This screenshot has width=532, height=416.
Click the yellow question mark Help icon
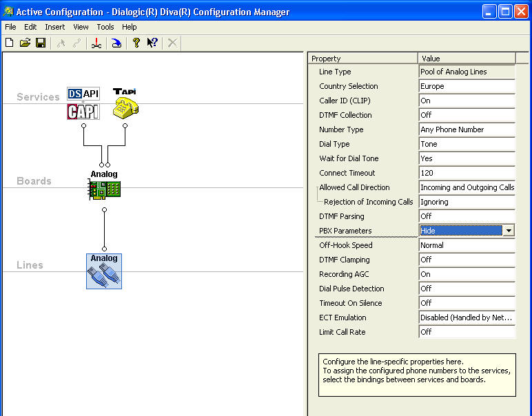point(136,43)
